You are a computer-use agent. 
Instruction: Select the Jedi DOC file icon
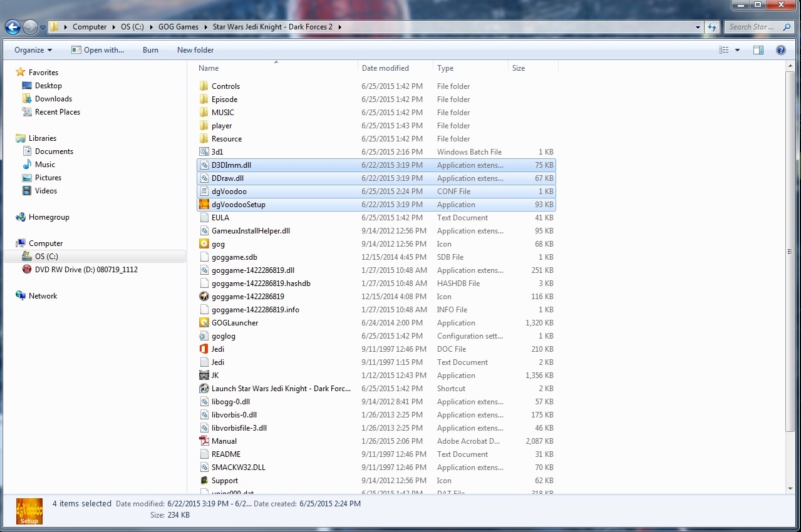click(204, 349)
